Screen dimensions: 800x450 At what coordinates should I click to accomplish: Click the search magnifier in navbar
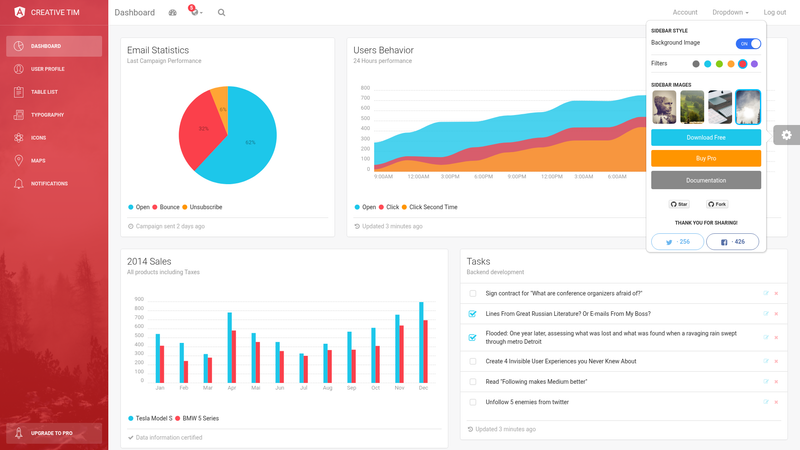(221, 12)
